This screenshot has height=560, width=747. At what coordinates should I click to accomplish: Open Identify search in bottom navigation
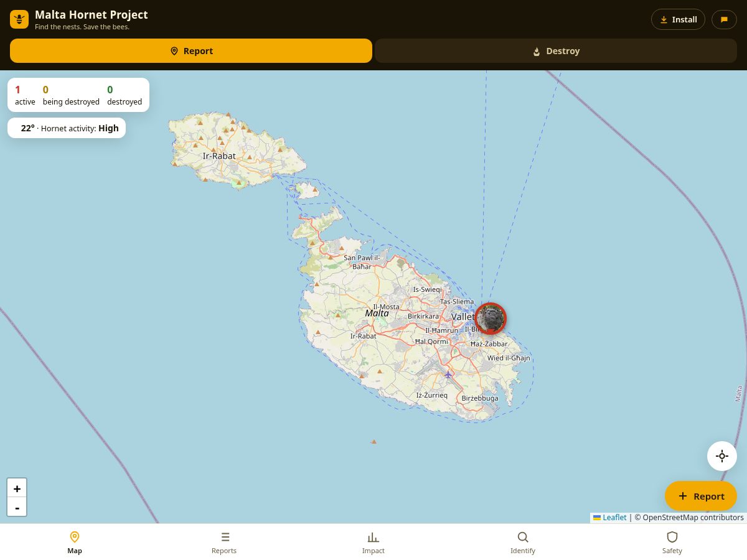[523, 542]
